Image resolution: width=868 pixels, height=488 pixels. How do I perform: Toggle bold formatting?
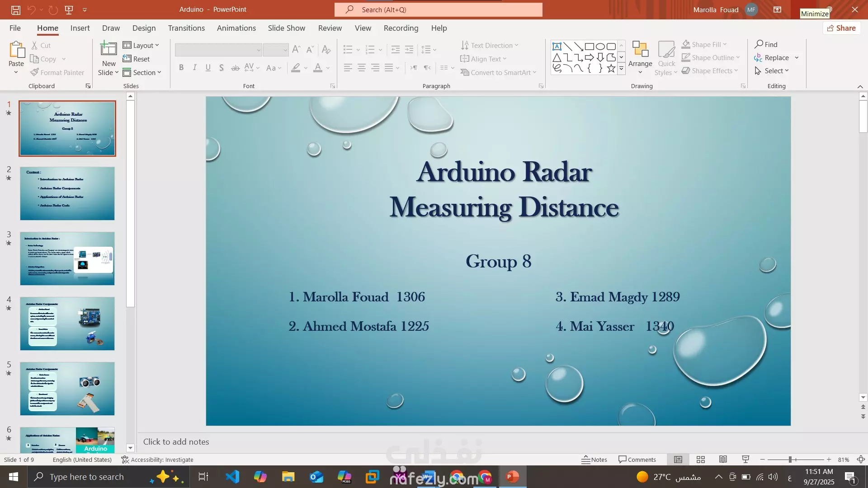[181, 68]
